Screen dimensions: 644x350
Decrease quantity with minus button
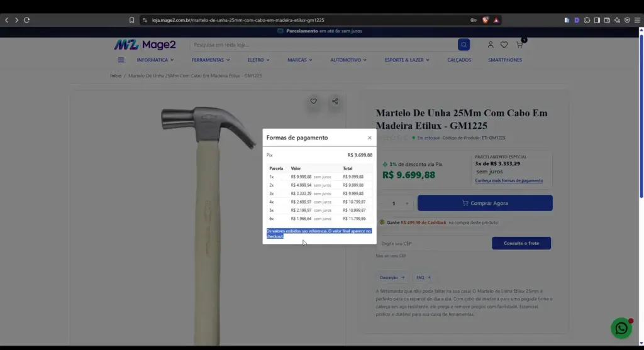(381, 204)
